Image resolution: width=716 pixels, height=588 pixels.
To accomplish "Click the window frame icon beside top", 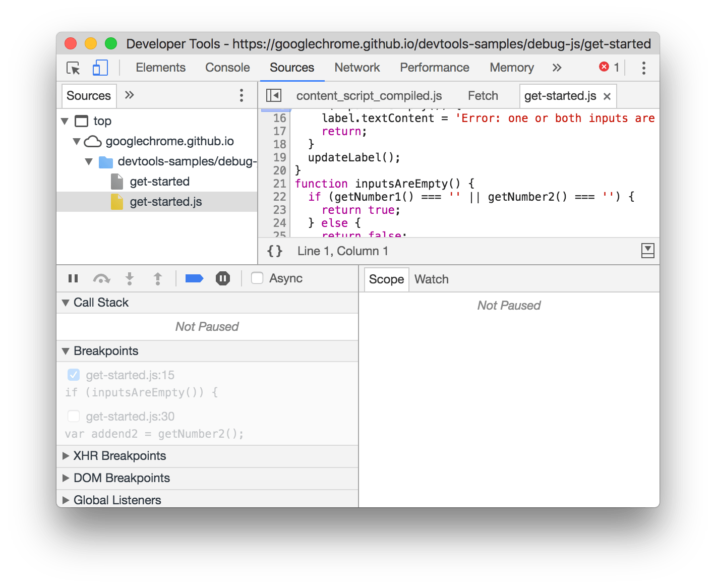I will point(81,121).
